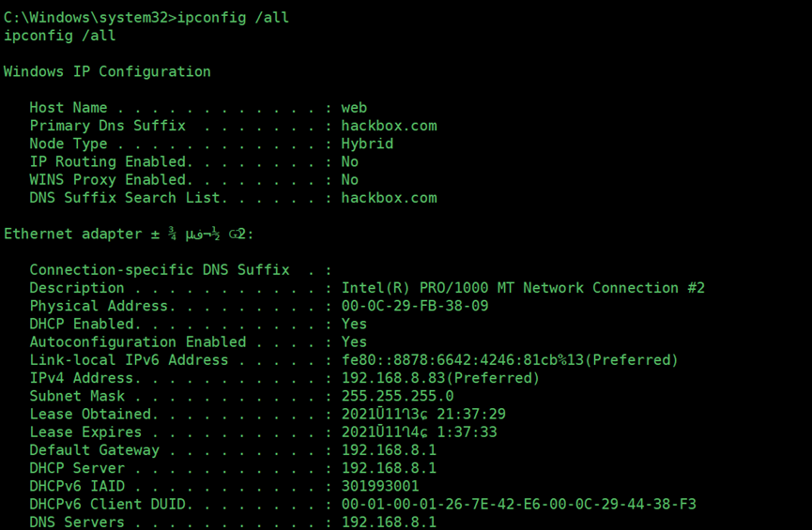
Task: Click the Host Name value web
Action: click(354, 108)
